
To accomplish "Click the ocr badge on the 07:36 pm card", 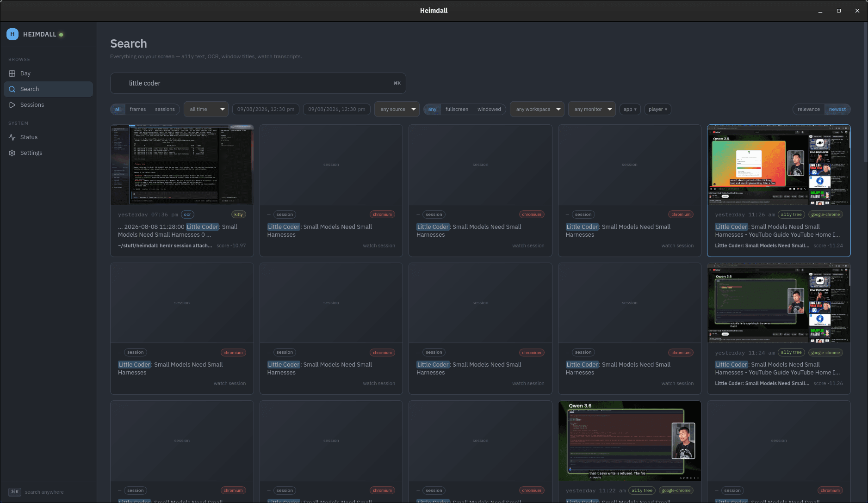I will pos(187,215).
